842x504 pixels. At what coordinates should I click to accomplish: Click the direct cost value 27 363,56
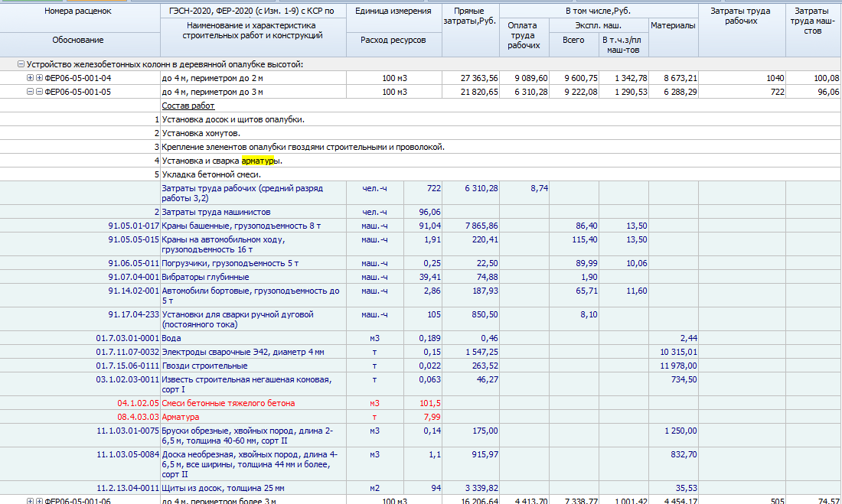[x=479, y=78]
